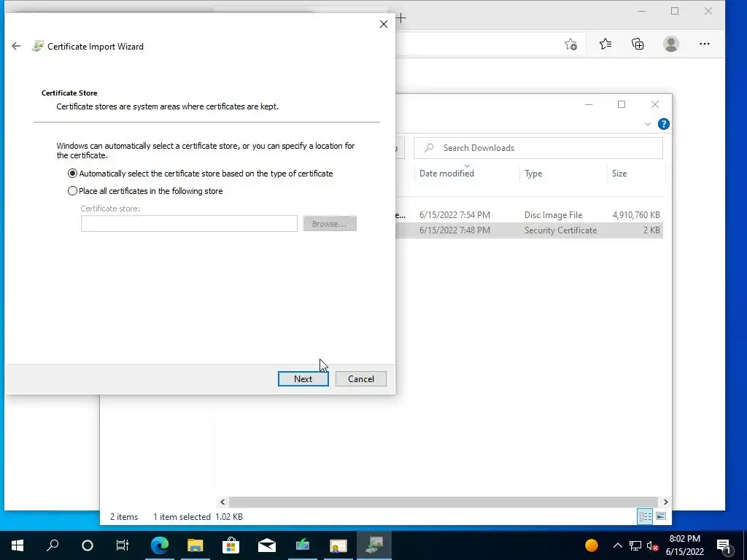Image resolution: width=747 pixels, height=560 pixels.
Task: Open the taskbar icon right of Mail
Action: coord(303,545)
